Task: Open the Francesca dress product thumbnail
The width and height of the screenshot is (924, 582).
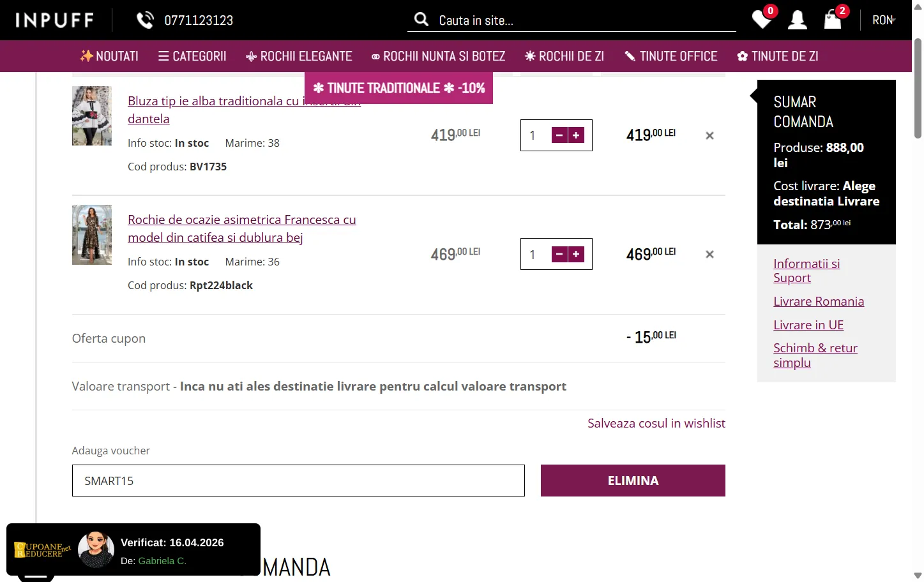Action: [x=92, y=235]
